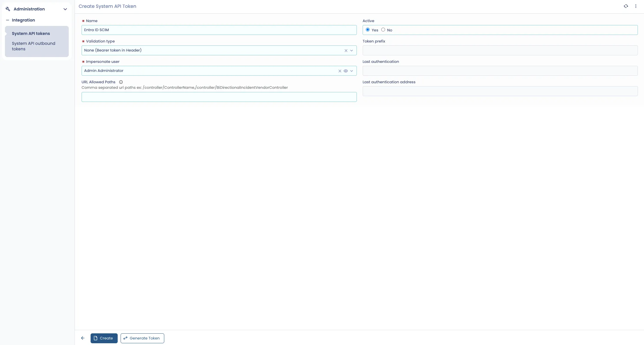Click the Token prefix field
644x345 pixels.
click(x=500, y=50)
